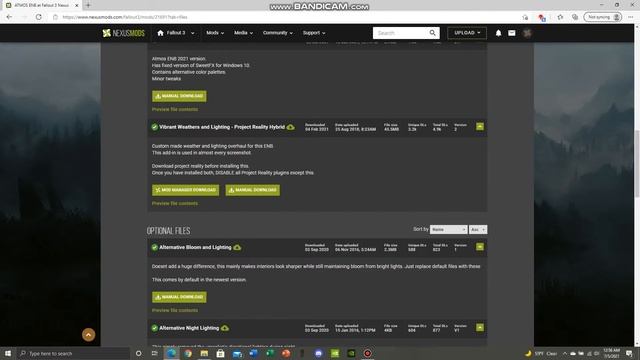The image size is (640, 360).
Task: Open the Bandicam recorder taskbar icon
Action: point(367,353)
